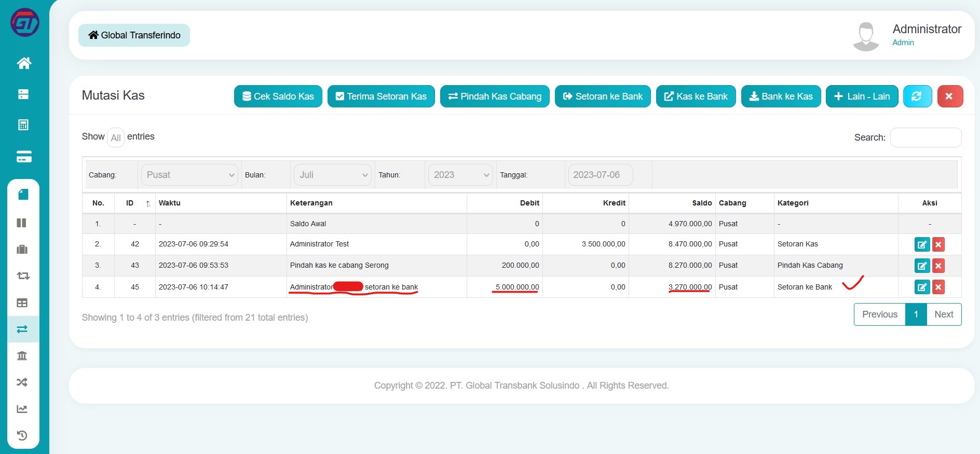Open the Bulan Juli dropdown

click(x=333, y=175)
